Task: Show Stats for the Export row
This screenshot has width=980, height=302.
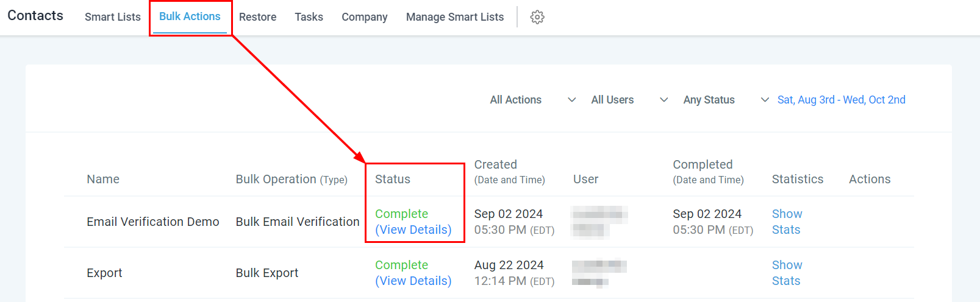Action: [x=787, y=273]
